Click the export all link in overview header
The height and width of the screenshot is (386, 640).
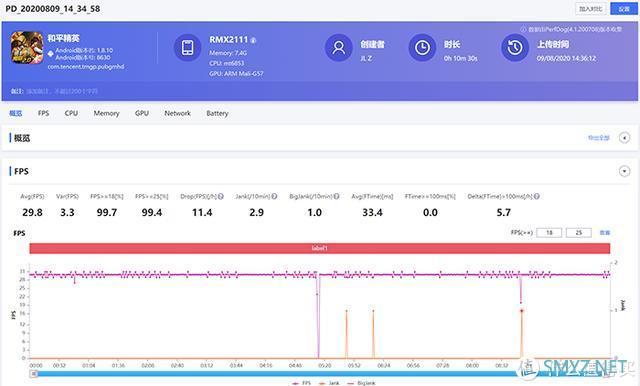click(598, 138)
